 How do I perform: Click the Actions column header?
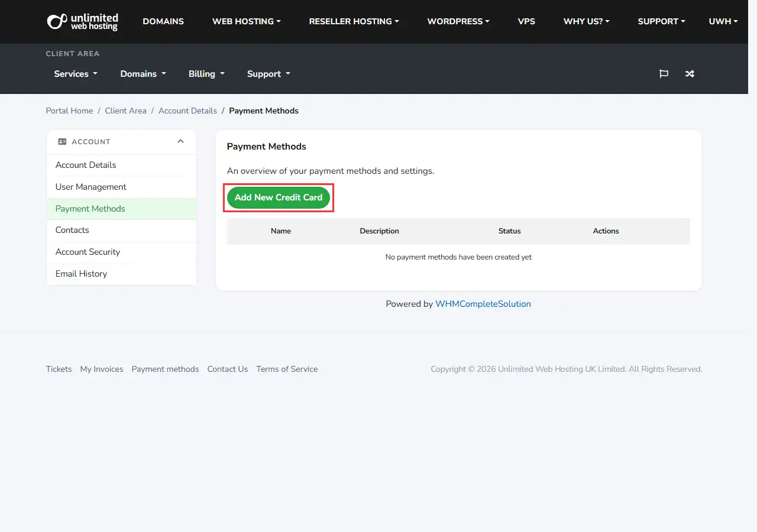tap(606, 231)
